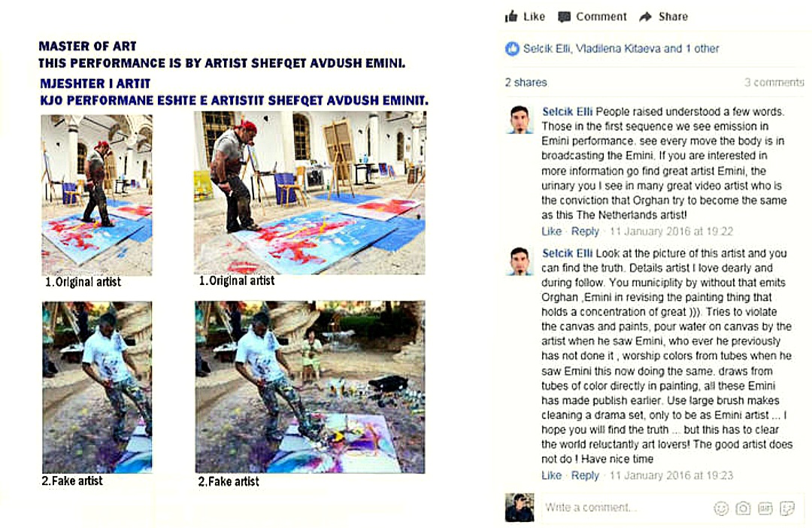Click the Comment speech bubble icon
This screenshot has height=528, width=812.
[x=564, y=17]
